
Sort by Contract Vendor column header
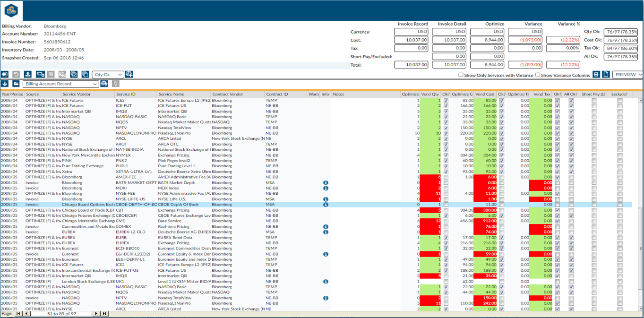click(x=238, y=95)
